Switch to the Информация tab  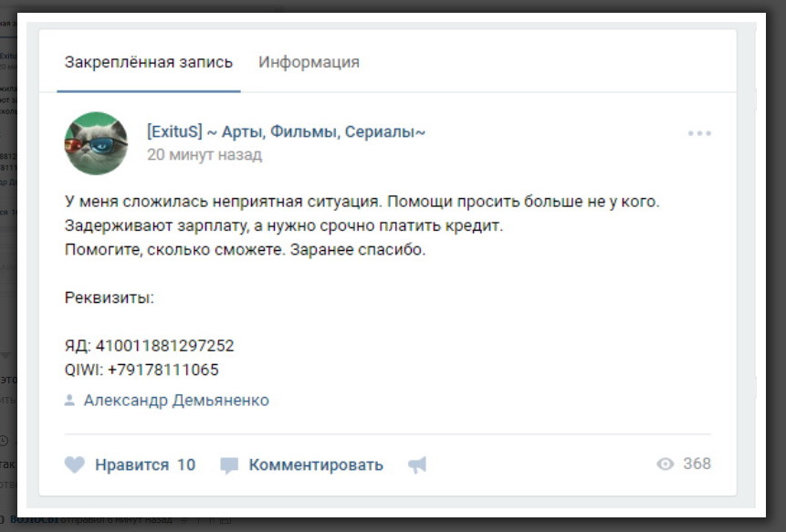(x=309, y=62)
